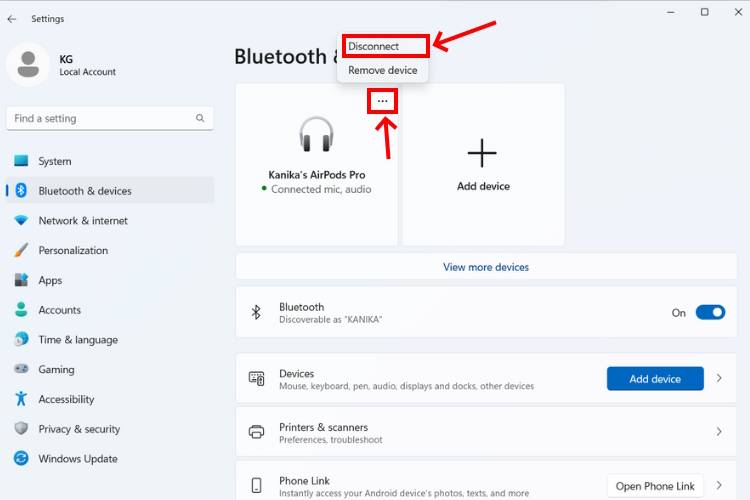Open the System settings page
Viewport: 750px width, 500px height.
click(110, 161)
